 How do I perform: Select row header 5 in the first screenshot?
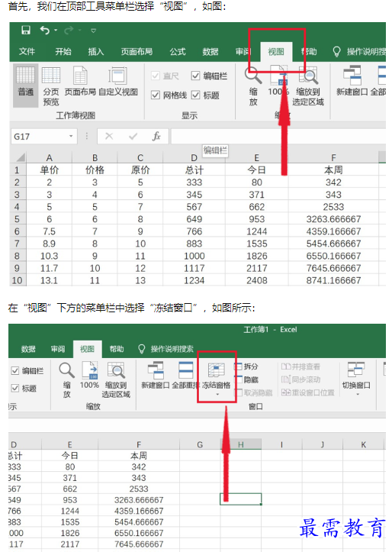pyautogui.click(x=17, y=219)
